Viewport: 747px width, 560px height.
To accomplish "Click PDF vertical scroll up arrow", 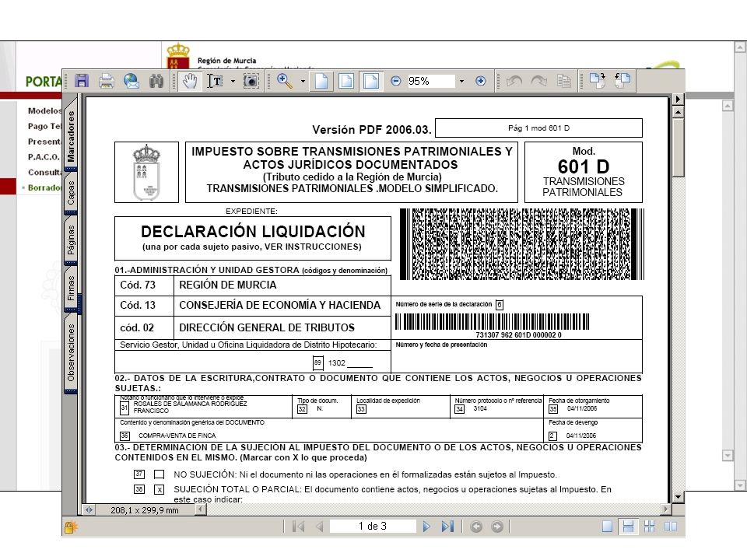I will pyautogui.click(x=679, y=112).
